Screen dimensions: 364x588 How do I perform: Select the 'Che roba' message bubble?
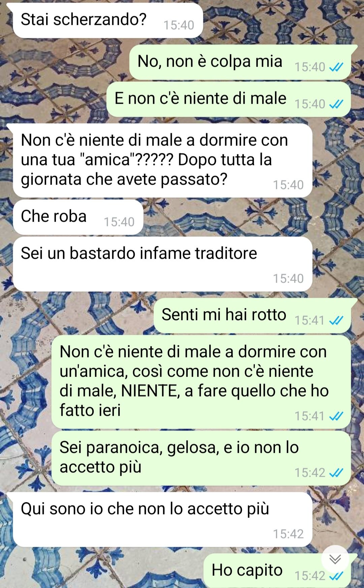[x=78, y=217]
